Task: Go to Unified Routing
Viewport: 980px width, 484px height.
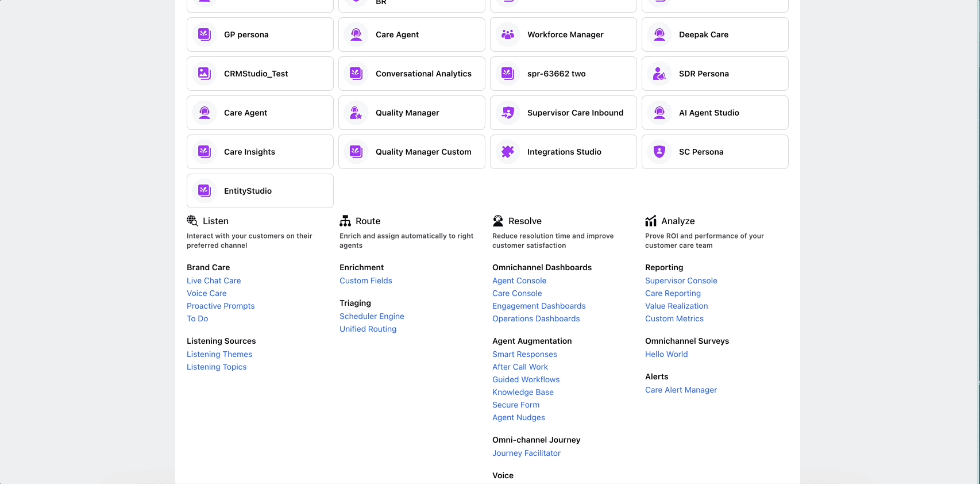Action: (368, 329)
